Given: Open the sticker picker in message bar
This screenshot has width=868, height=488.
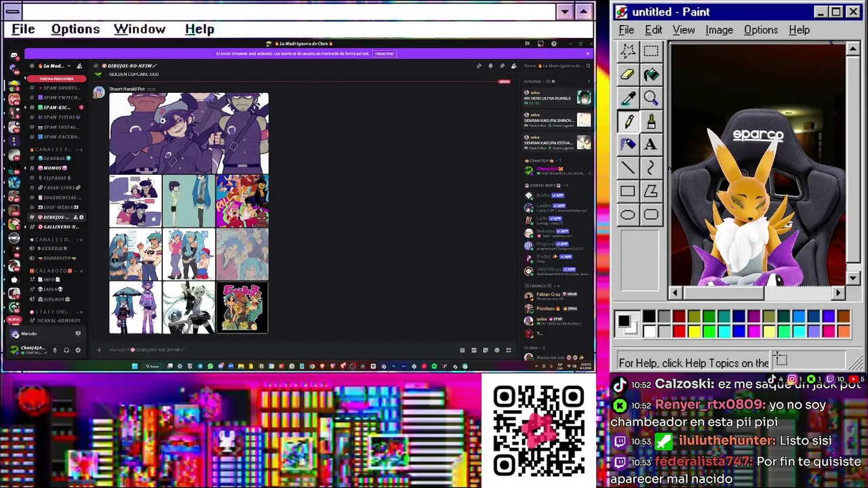Looking at the screenshot, I should click(x=485, y=350).
